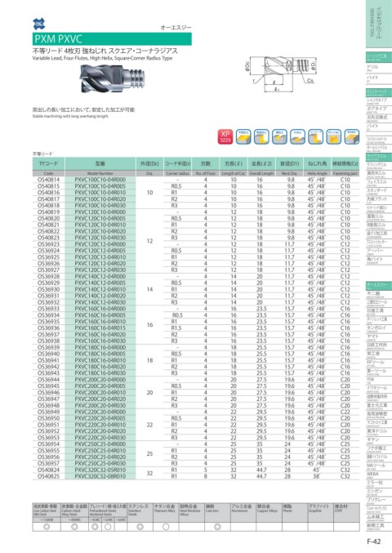Image resolution: width=392 pixels, height=553 pixels.
Task: Click model number PXVC100C10-04R000
Action: [x=100, y=180]
